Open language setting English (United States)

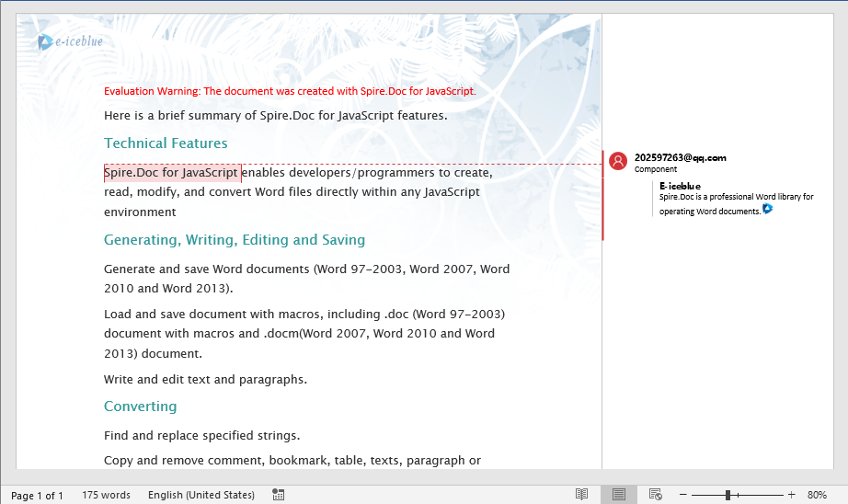[x=201, y=495]
